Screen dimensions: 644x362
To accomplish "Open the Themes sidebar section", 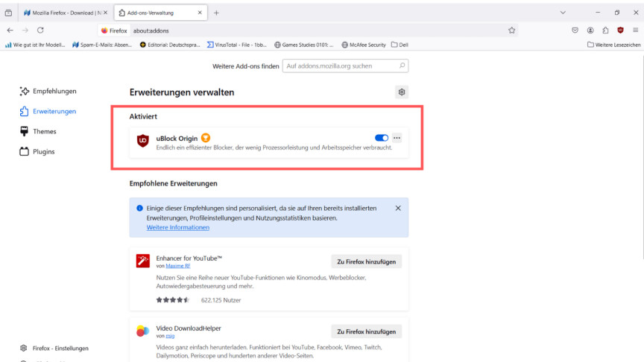I will point(38,131).
